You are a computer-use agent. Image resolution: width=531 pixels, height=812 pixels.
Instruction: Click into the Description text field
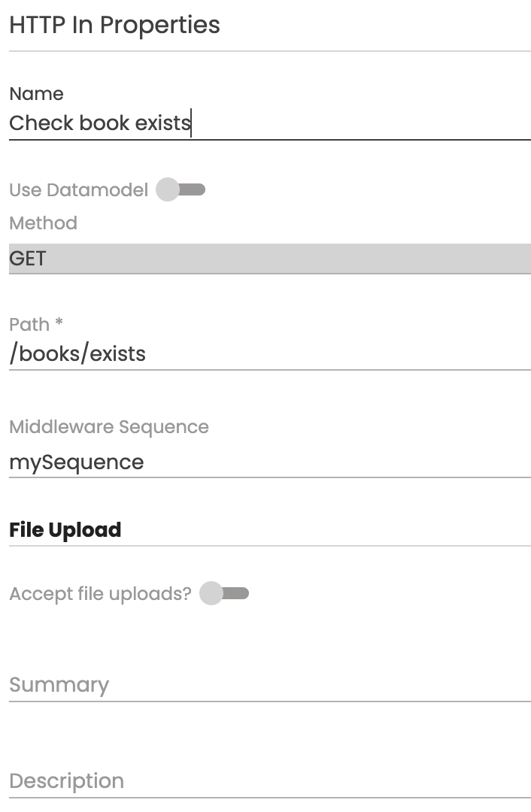point(269,781)
